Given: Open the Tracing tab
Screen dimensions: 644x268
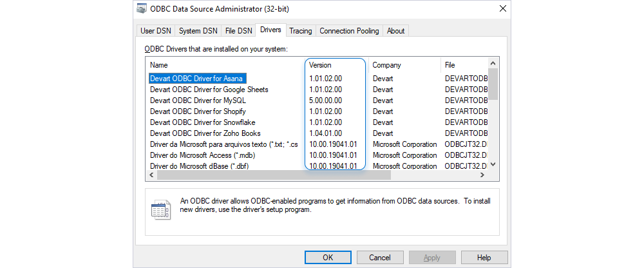Looking at the screenshot, I should (301, 31).
